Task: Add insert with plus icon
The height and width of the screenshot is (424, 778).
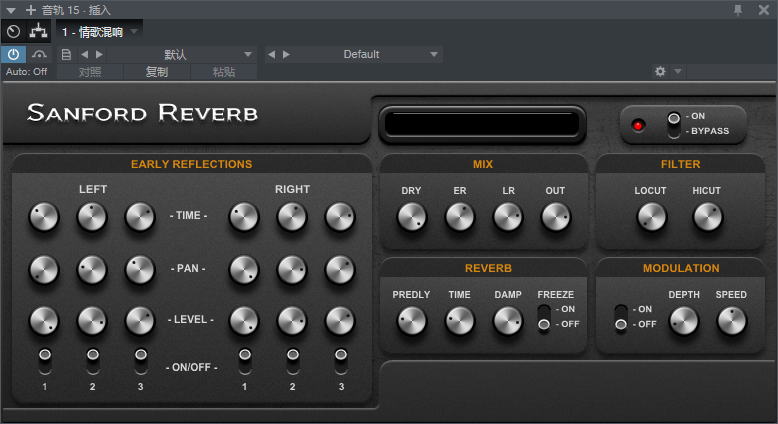Action: (x=31, y=10)
